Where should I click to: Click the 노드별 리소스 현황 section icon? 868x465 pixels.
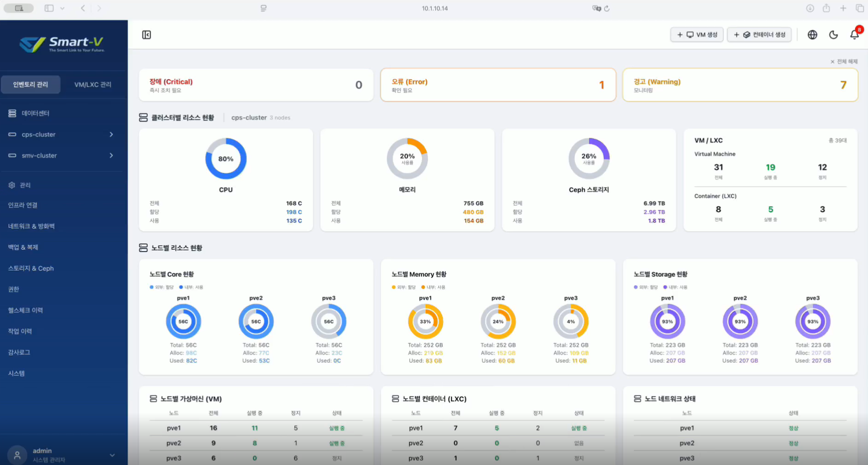(x=143, y=248)
